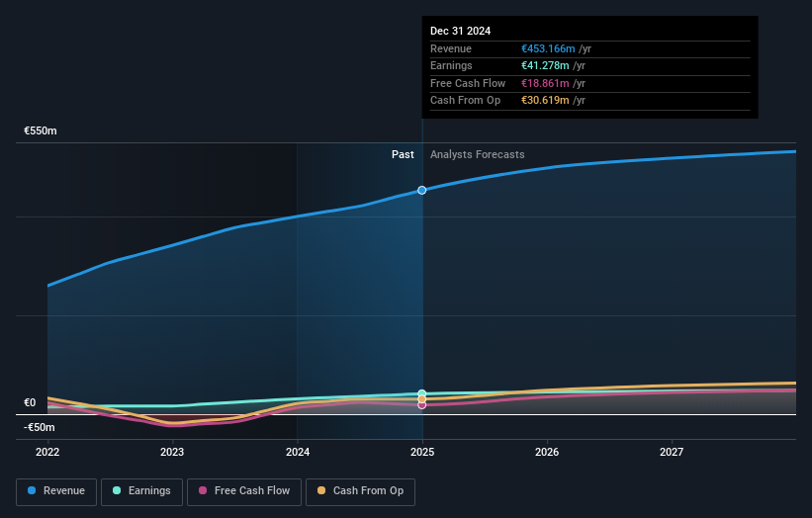The height and width of the screenshot is (518, 812).
Task: Click the €0 y-axis label
Action: [30, 402]
